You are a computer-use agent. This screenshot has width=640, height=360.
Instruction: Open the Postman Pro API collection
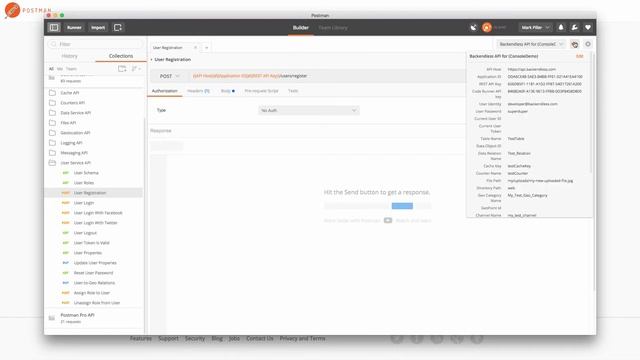point(78,318)
